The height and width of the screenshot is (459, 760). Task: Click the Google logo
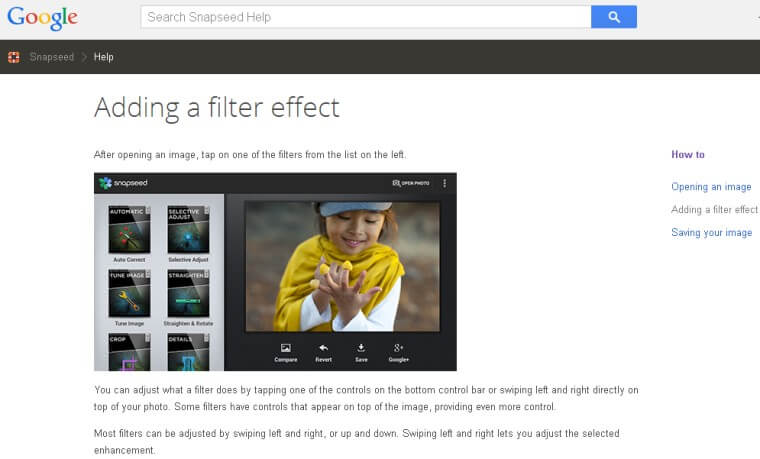42,18
